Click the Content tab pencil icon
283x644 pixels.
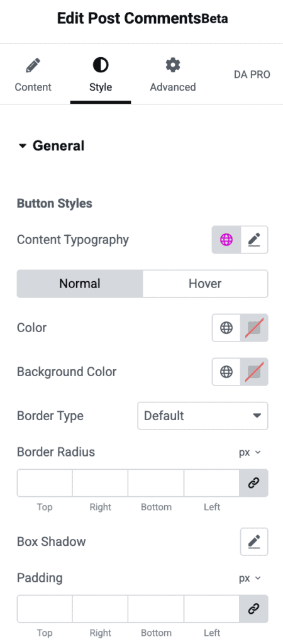[x=33, y=65]
